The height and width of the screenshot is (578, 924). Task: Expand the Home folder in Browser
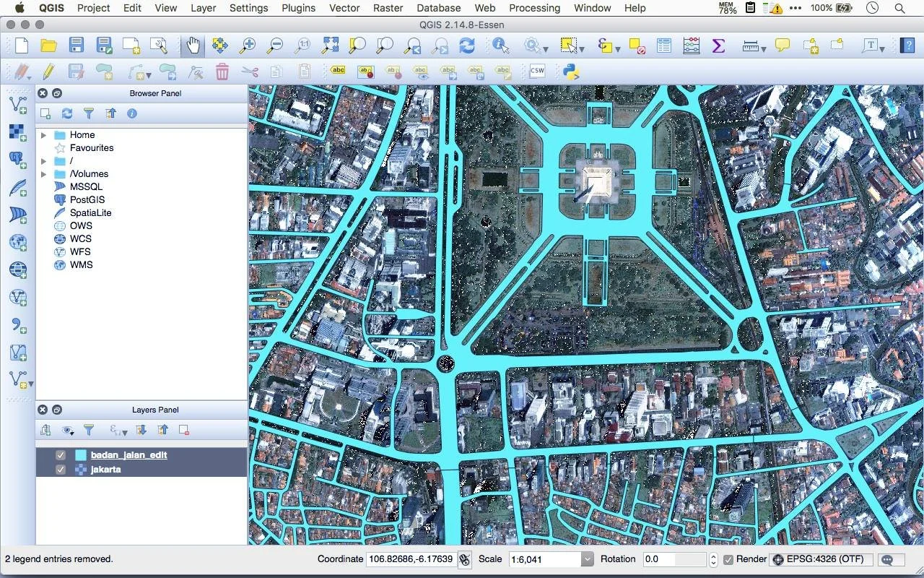click(x=43, y=135)
